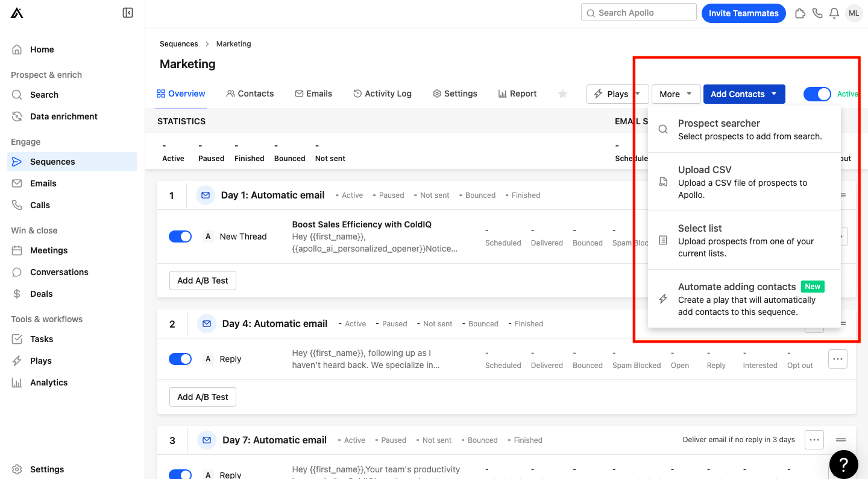This screenshot has width=868, height=479.
Task: Choose Prospect searcher from the menu
Action: 744,129
